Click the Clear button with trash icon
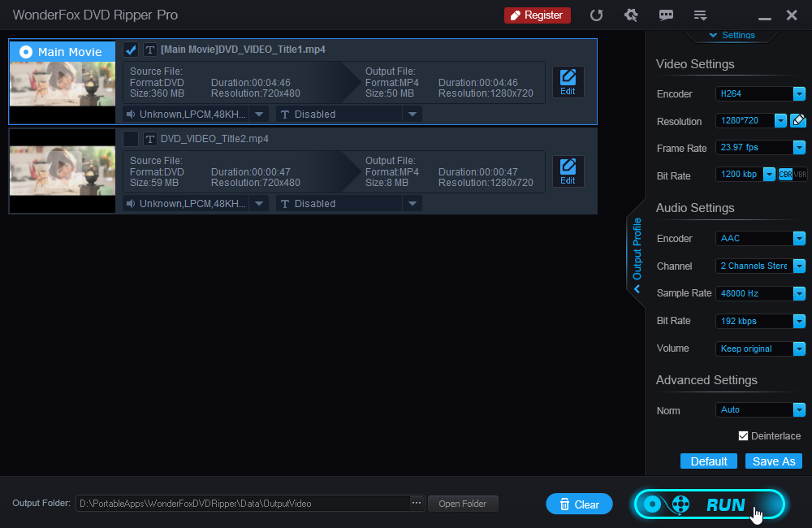Screen dimensions: 812x528 tap(579, 504)
